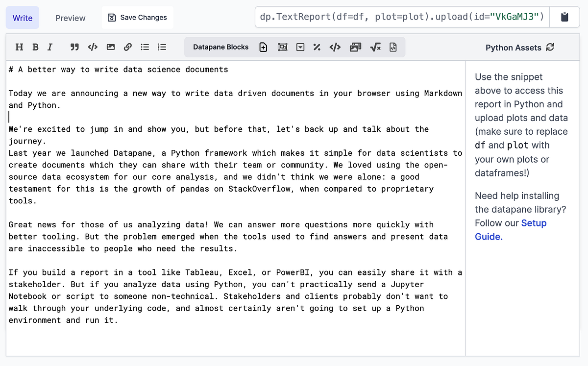This screenshot has width=588, height=366.
Task: Click the blockquote icon
Action: (x=74, y=47)
